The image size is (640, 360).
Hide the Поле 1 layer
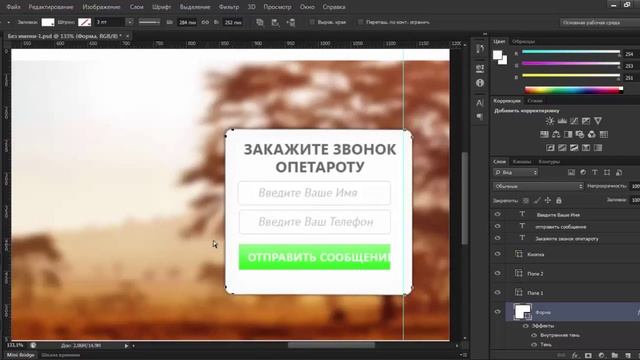coord(498,292)
